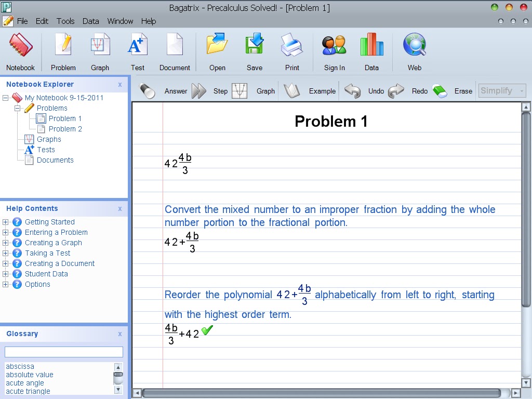Click the Document toolbar icon
Viewport: 532px width, 399px height.
click(175, 45)
